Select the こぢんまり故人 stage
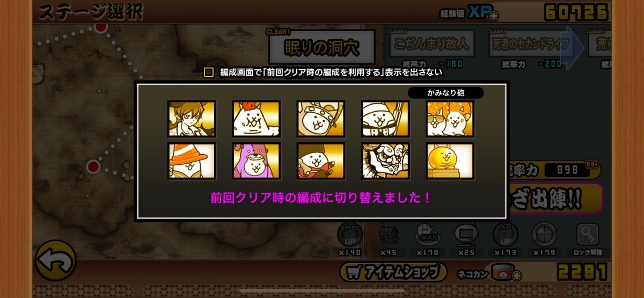Viewport: 644px width, 298px height. click(x=431, y=43)
